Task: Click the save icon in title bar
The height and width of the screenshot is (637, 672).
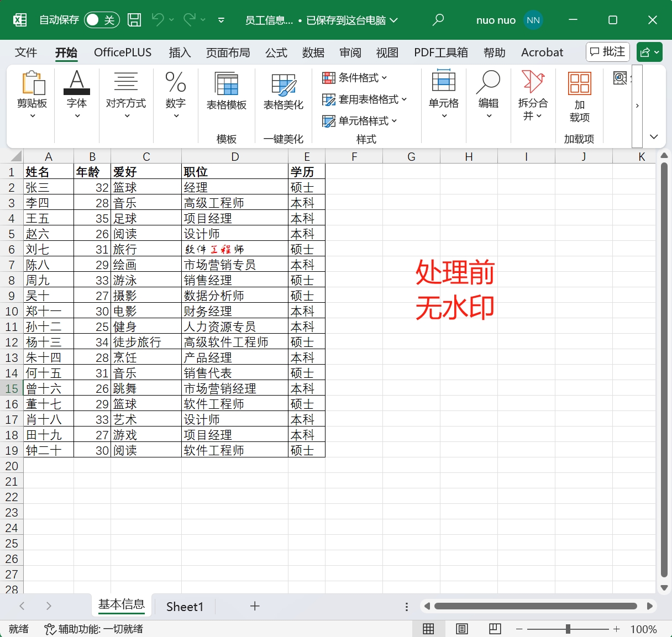Action: [x=134, y=20]
